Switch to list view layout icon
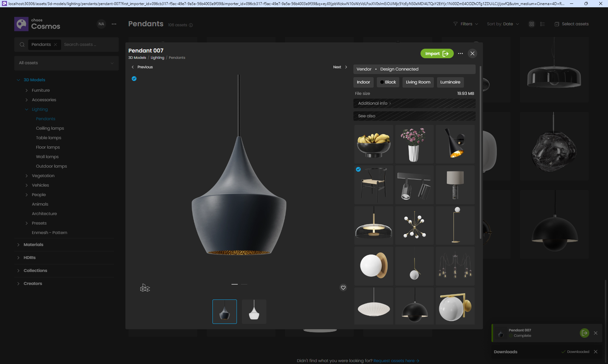The image size is (608, 364). pyautogui.click(x=542, y=24)
